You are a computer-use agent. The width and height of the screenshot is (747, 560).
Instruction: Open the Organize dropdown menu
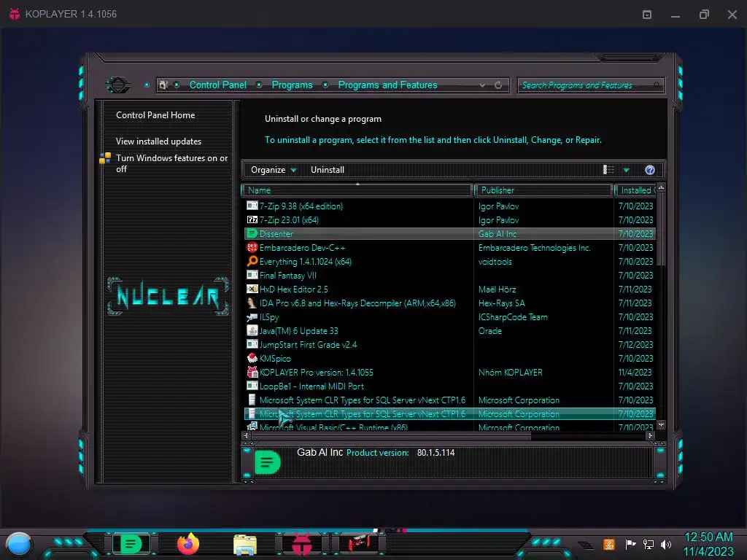coord(274,170)
